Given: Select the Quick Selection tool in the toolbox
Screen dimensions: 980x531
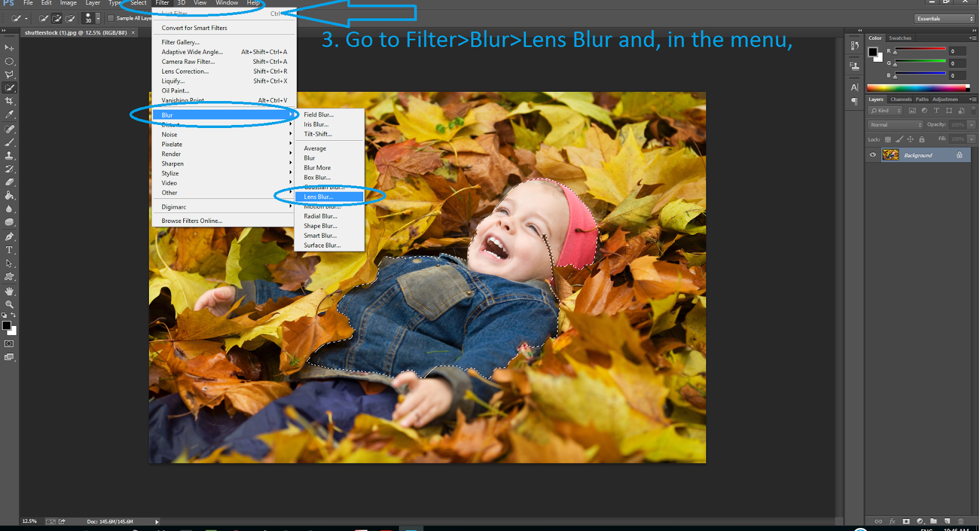Looking at the screenshot, I should coord(9,88).
